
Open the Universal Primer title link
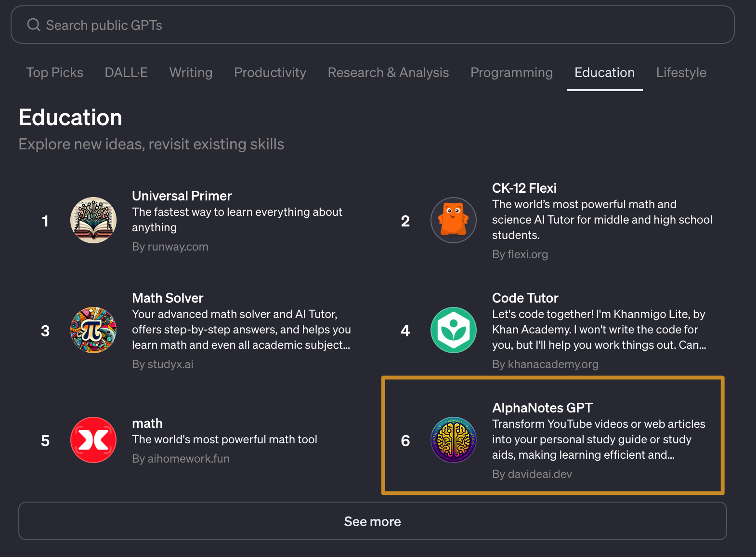point(182,196)
